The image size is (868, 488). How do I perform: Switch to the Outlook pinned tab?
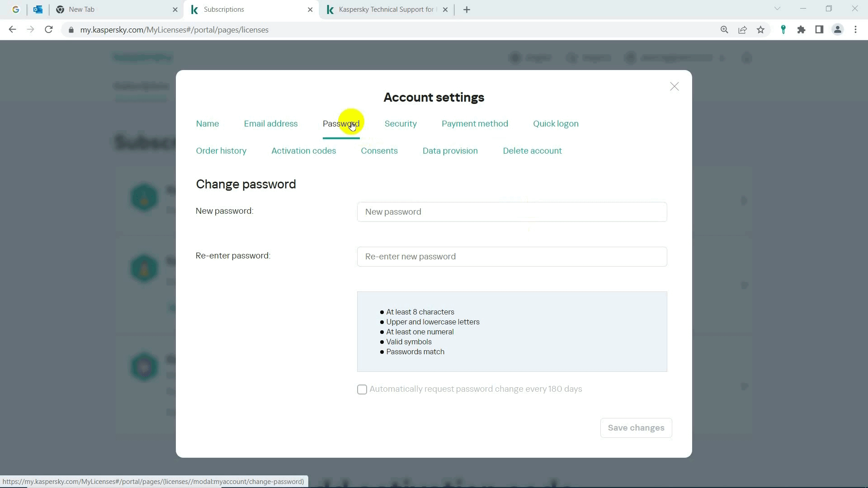pyautogui.click(x=38, y=9)
